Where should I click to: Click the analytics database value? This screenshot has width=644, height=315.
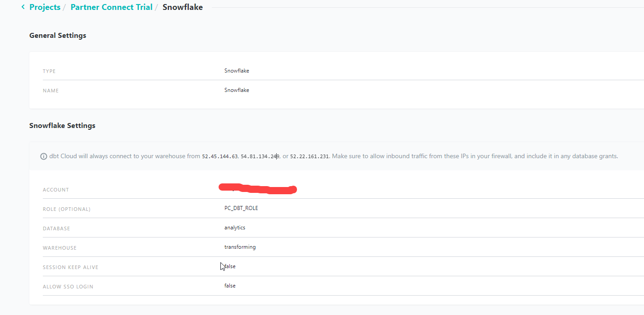coord(235,228)
